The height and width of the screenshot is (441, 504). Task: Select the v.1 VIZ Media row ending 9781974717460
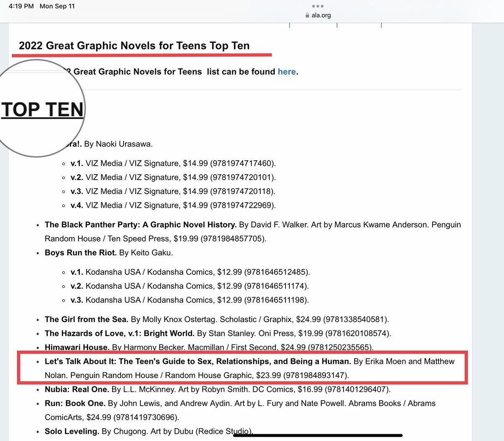pos(173,163)
